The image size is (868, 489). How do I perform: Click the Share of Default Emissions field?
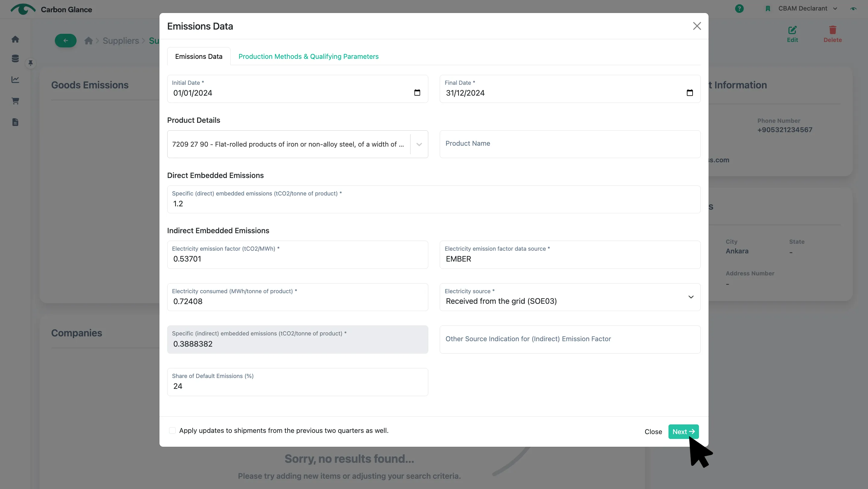(x=297, y=382)
